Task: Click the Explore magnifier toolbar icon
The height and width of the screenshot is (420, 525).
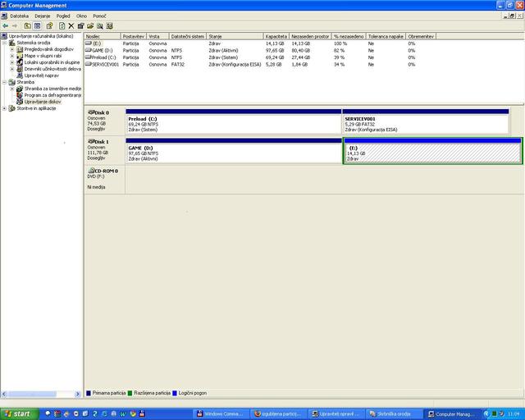Action: click(100, 25)
